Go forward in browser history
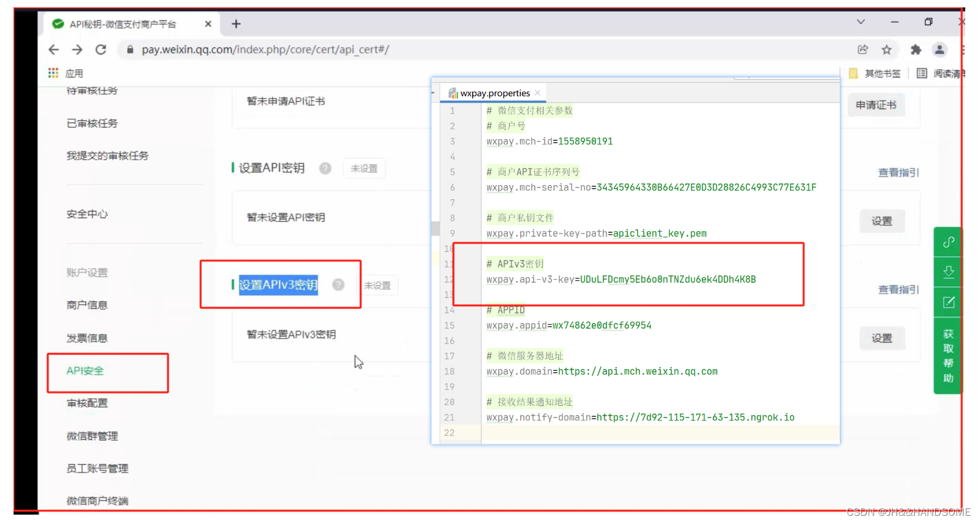980x522 pixels. 77,50
